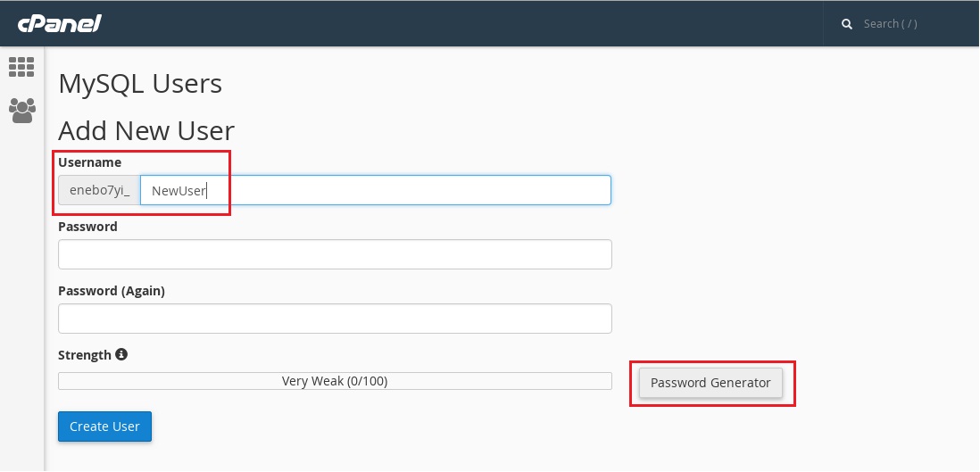
Task: Click the Strength label text
Action: [x=85, y=355]
